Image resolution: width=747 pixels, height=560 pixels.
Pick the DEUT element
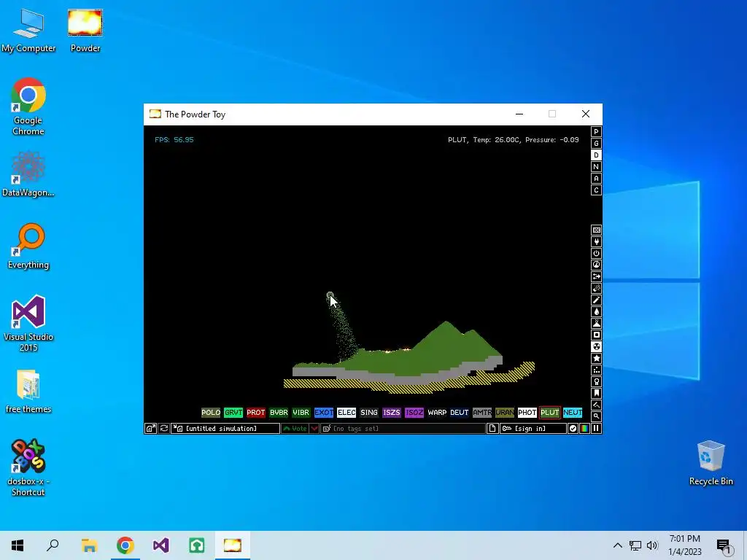[460, 413]
